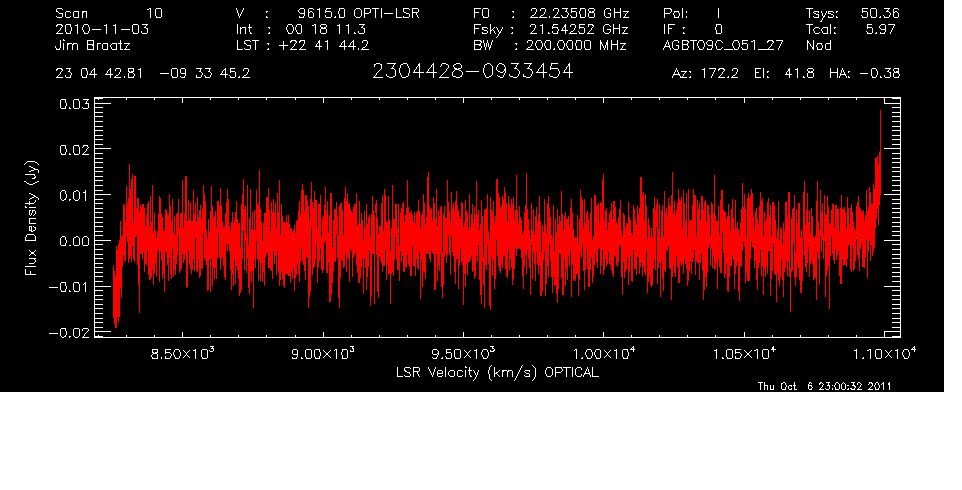Select rest frequency 22.23508 GHz
962x490 pixels.
[579, 13]
